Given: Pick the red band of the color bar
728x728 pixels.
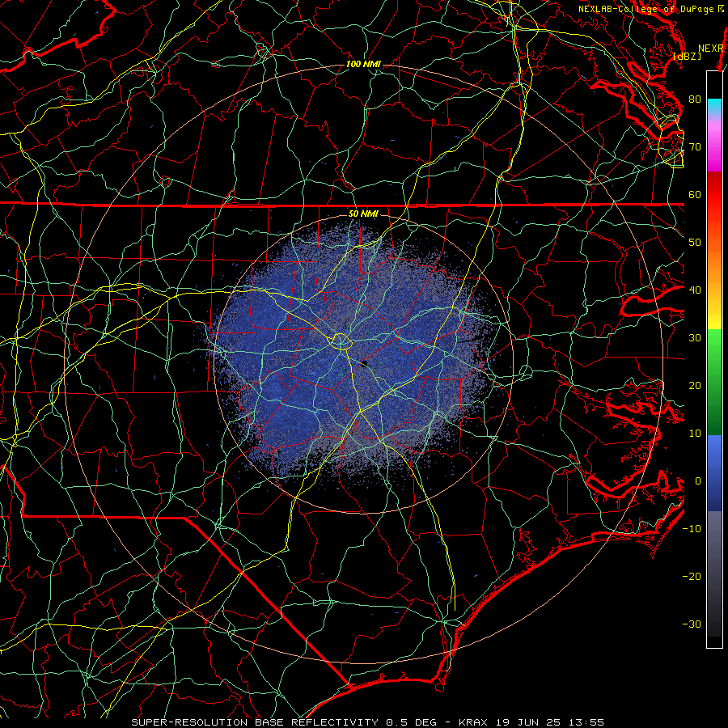Looking at the screenshot, I should pos(714,196).
